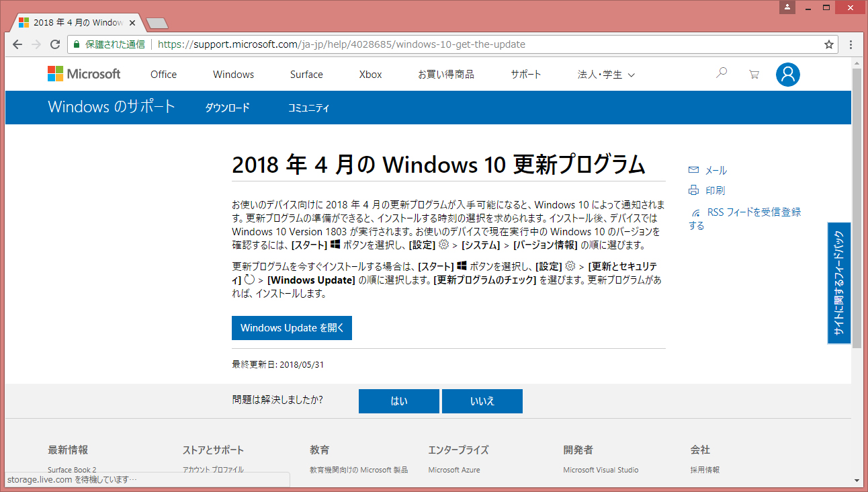Click the account profile avatar

787,75
